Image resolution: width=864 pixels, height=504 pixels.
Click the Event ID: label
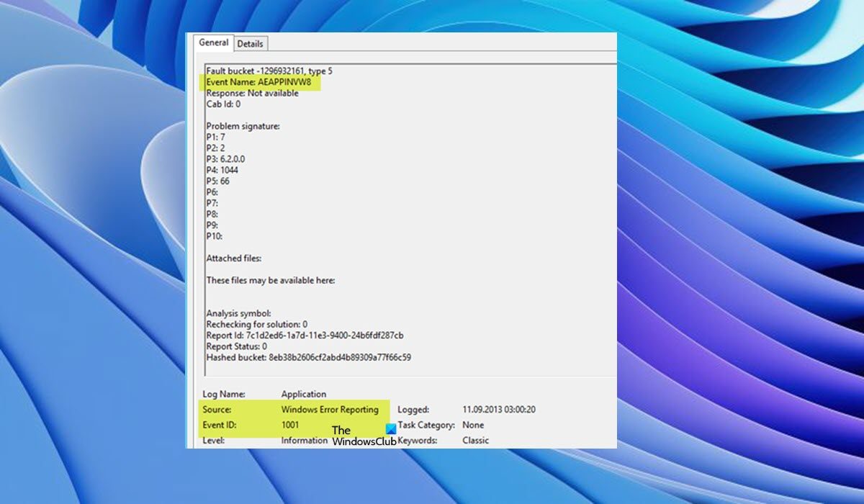220,425
